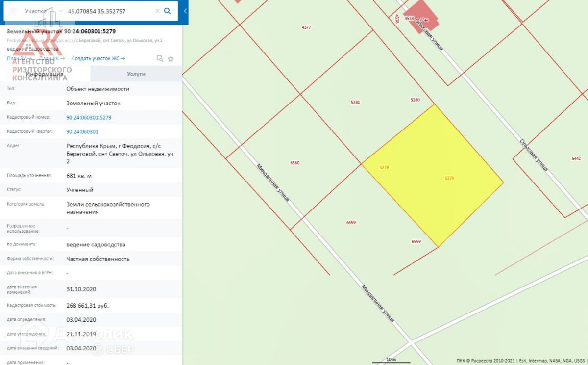Open the 'План ЗУ' link
This screenshot has width=588, height=365.
click(x=19, y=58)
